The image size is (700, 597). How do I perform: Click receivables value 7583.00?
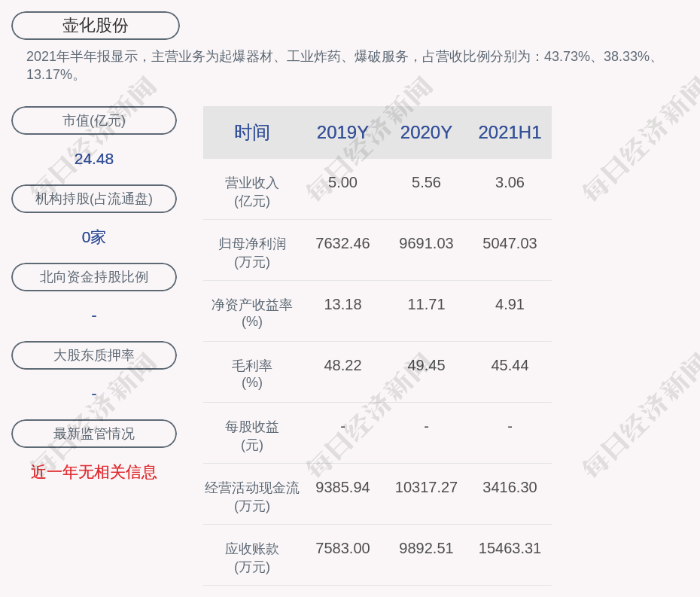tap(342, 548)
